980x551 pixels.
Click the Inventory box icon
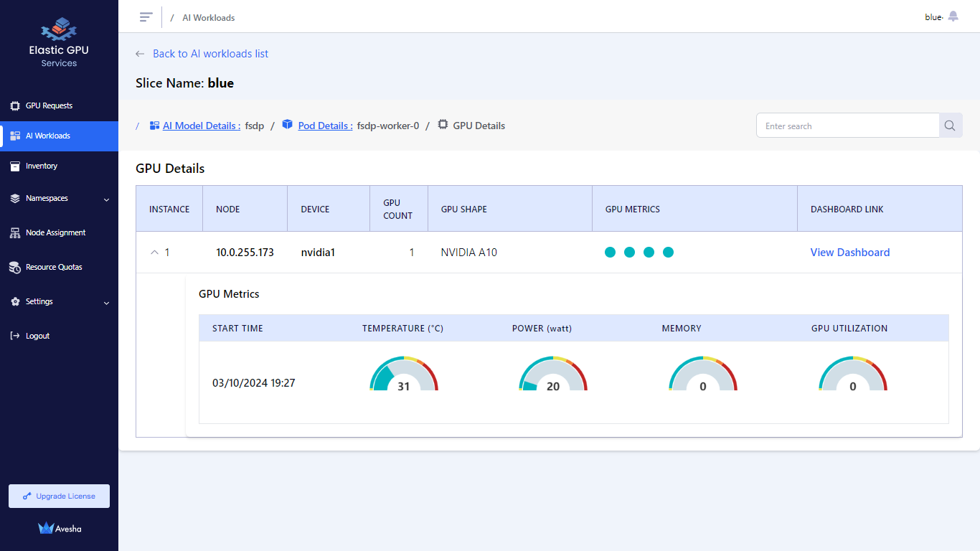pos(15,166)
